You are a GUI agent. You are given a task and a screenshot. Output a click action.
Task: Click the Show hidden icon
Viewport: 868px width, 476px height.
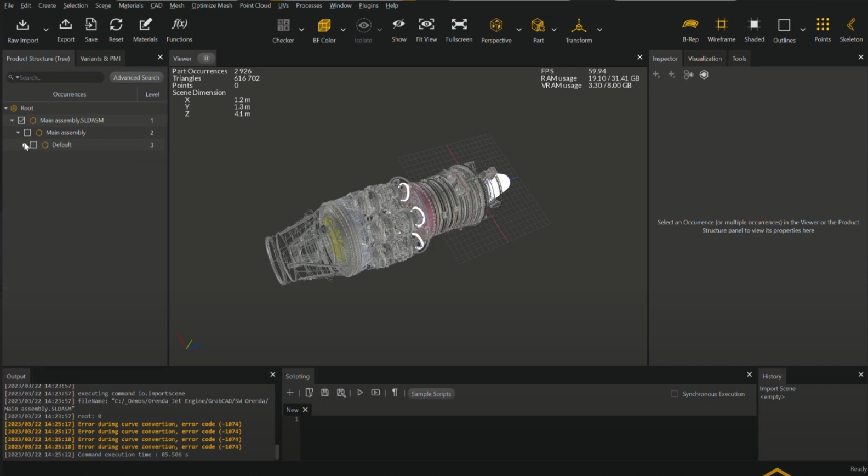point(399,24)
